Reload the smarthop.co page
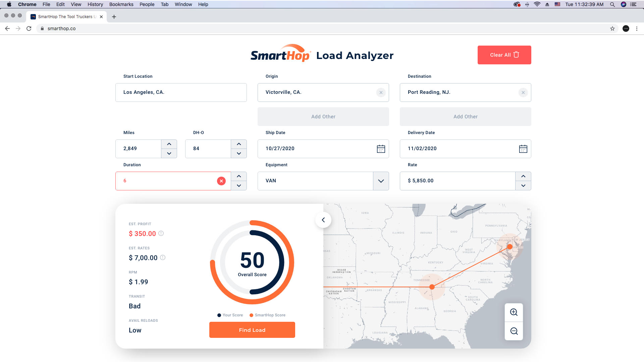644x362 pixels. (x=29, y=28)
